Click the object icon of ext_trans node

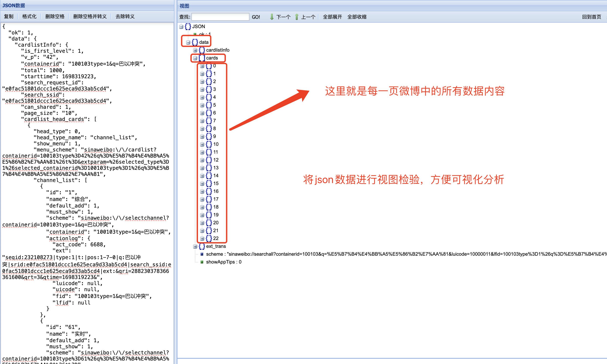click(202, 246)
